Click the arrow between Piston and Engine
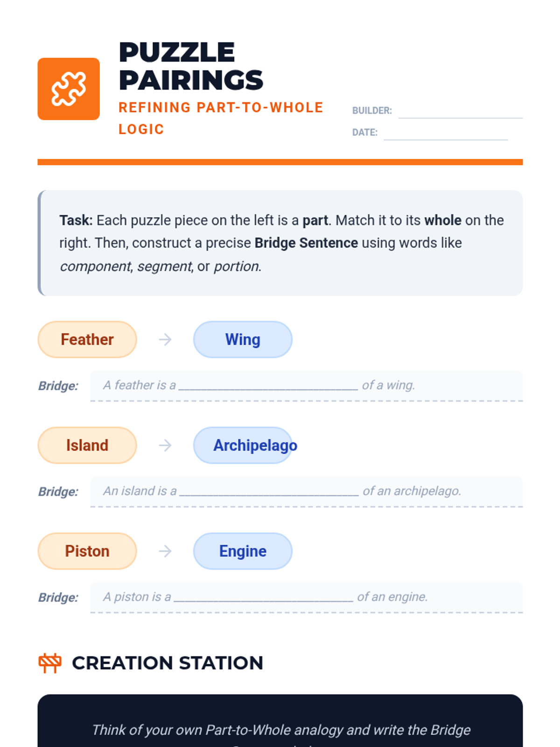560x747 pixels. click(x=165, y=551)
